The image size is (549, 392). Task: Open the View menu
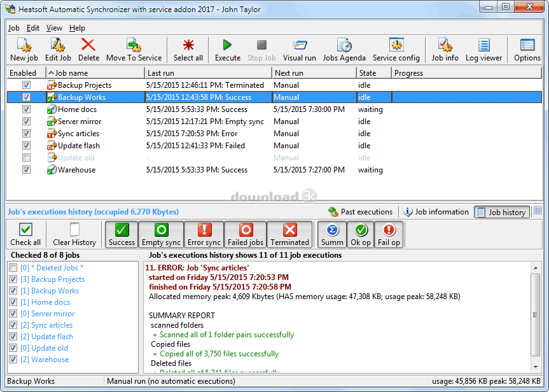pyautogui.click(x=54, y=28)
